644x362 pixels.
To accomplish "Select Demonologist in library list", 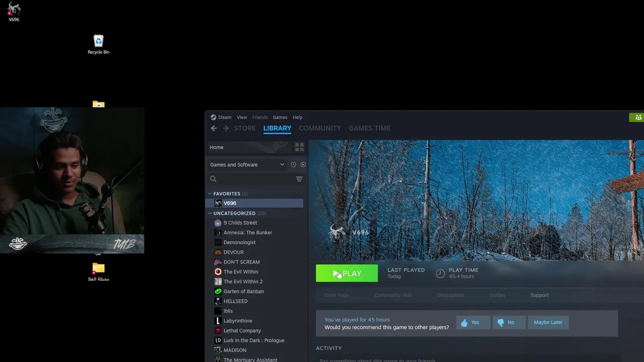I will [239, 242].
